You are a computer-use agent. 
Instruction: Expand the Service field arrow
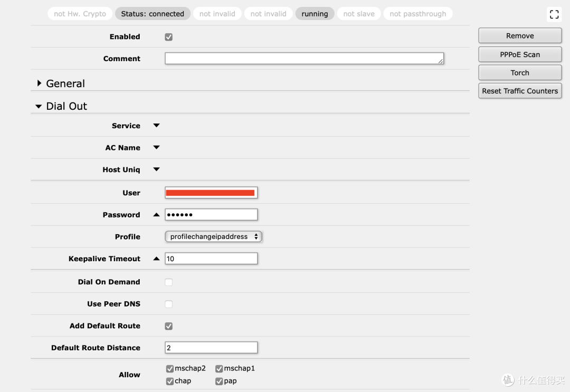[156, 126]
